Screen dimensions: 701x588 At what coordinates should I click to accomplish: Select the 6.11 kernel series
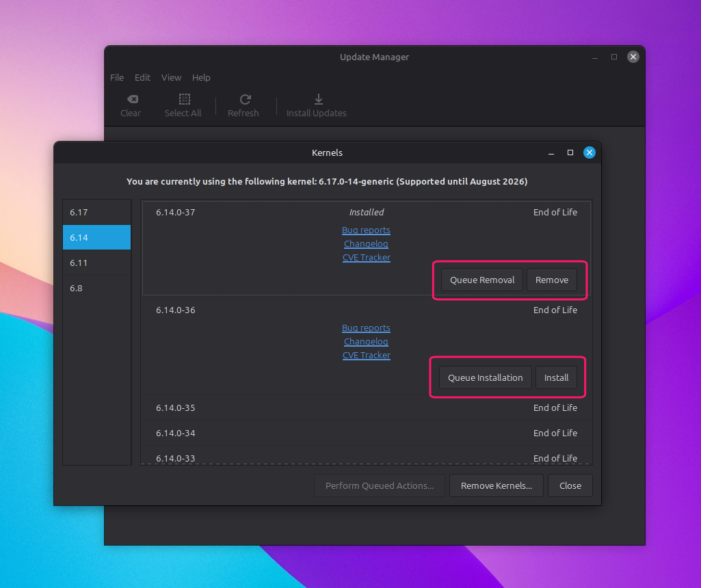(96, 263)
